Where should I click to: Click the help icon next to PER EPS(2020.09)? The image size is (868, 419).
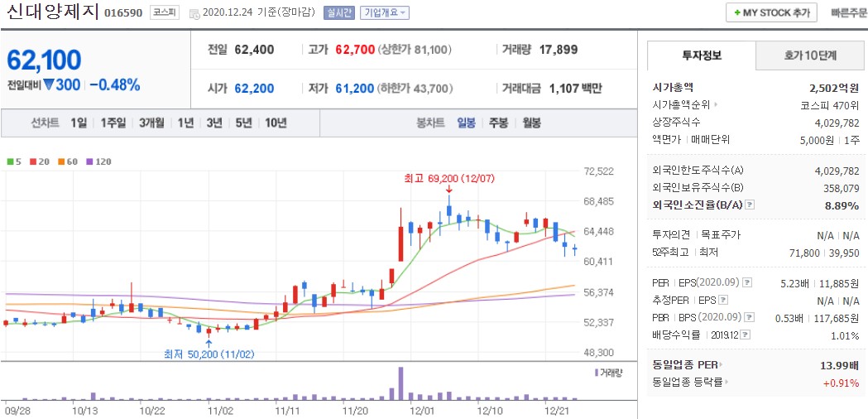click(747, 282)
